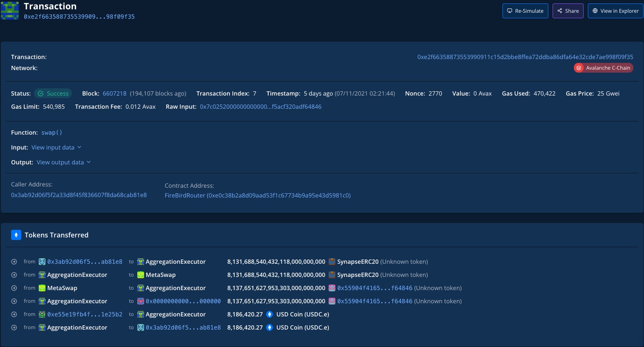Click the Re-Simulate button

pyautogui.click(x=525, y=11)
